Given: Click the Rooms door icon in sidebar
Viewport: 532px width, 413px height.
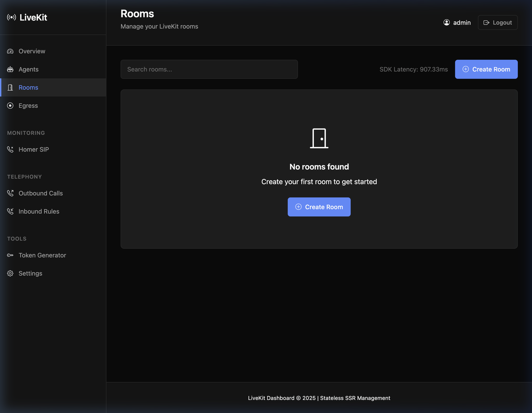Looking at the screenshot, I should [x=10, y=87].
